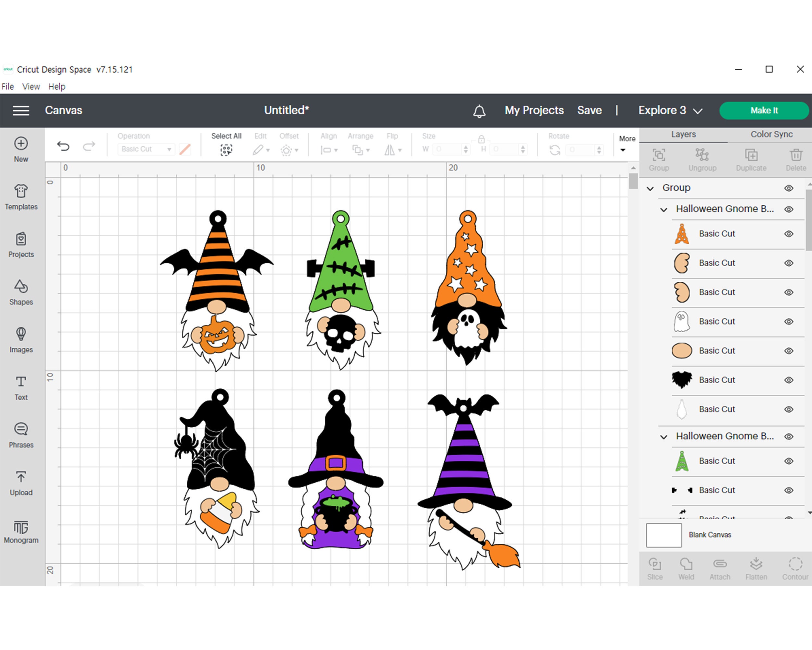Viewport: 812px width, 650px height.
Task: Hide the ghost Basic Cut layer
Action: tap(789, 321)
